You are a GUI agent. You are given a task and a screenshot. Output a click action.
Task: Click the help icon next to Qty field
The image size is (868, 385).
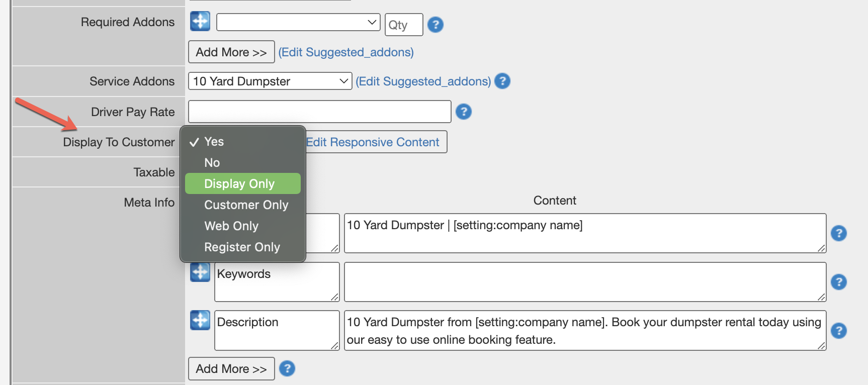pos(435,25)
